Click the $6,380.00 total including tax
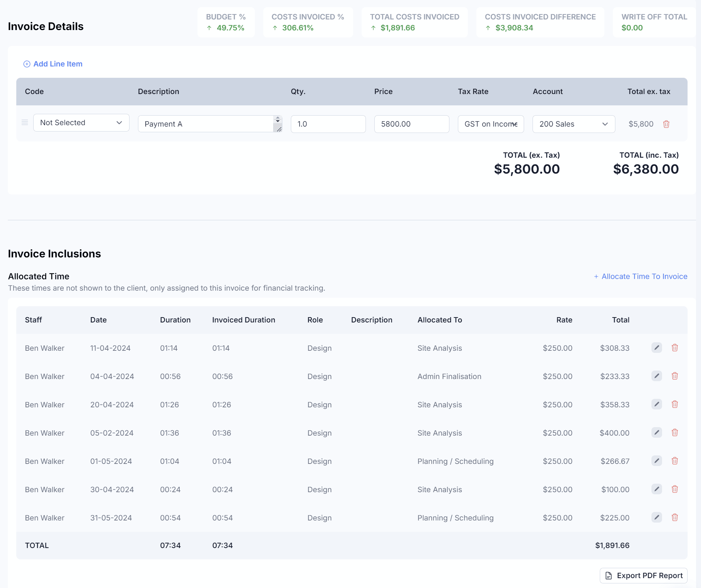Image resolution: width=701 pixels, height=588 pixels. (x=646, y=169)
